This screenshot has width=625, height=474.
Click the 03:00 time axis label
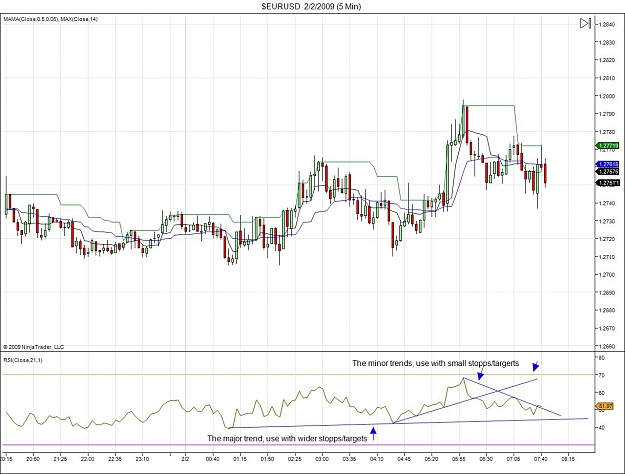(x=322, y=459)
